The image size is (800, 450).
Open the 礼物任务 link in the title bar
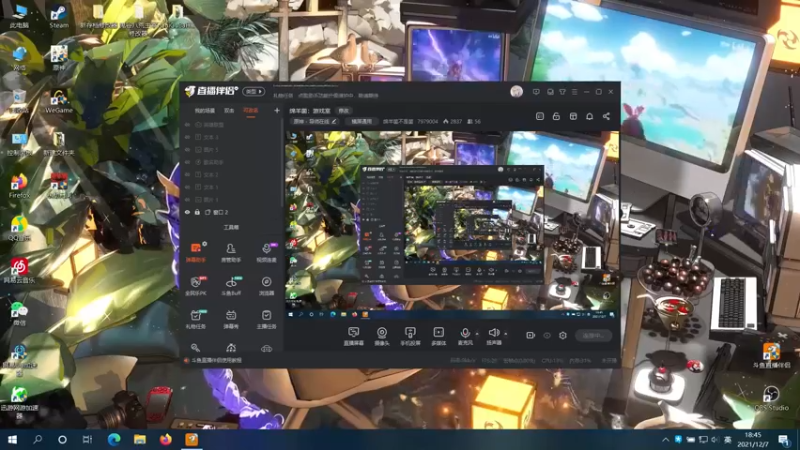pos(283,95)
